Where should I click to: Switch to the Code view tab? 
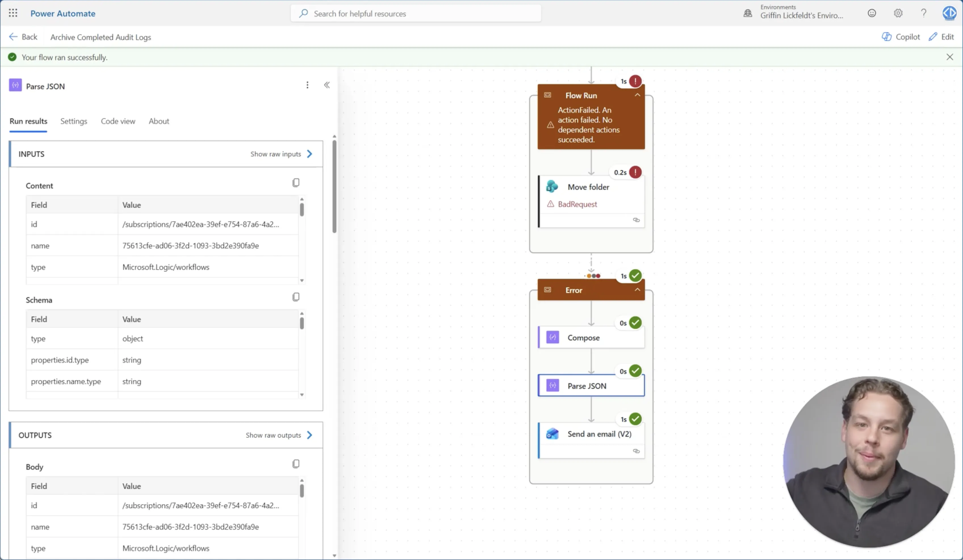click(118, 121)
